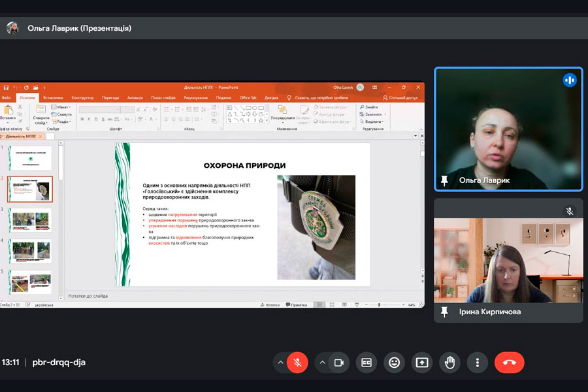This screenshot has height=392, width=588.
Task: Expand audio settings arrow beside the microphone
Action: click(x=281, y=363)
